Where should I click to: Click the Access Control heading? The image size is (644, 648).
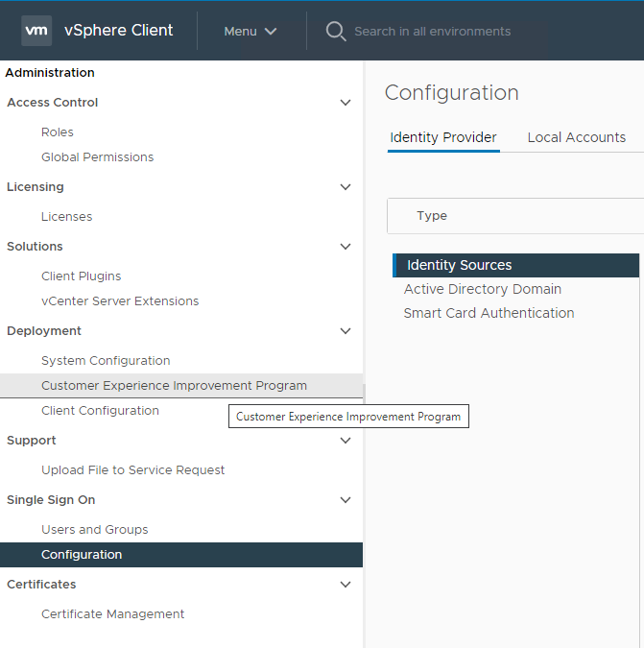pyautogui.click(x=53, y=103)
